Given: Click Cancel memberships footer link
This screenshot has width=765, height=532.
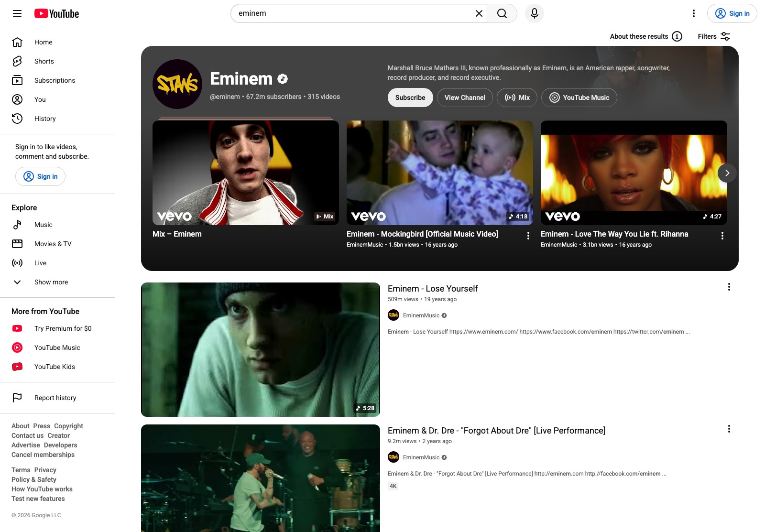Looking at the screenshot, I should [43, 455].
